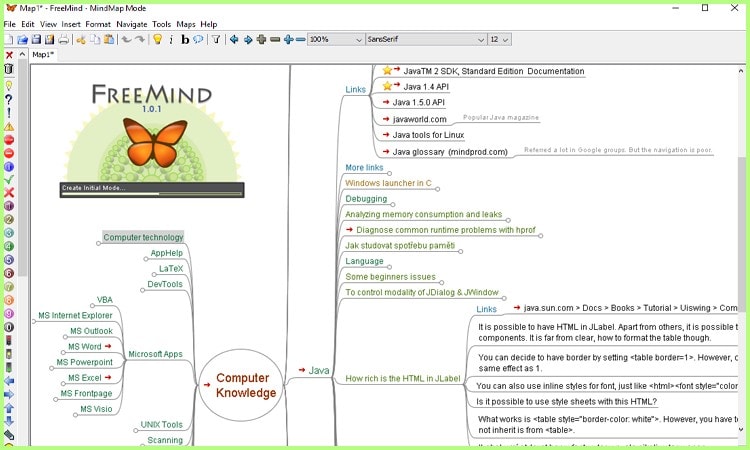750x450 pixels.
Task: Add the green check mark icon
Action: [9, 180]
